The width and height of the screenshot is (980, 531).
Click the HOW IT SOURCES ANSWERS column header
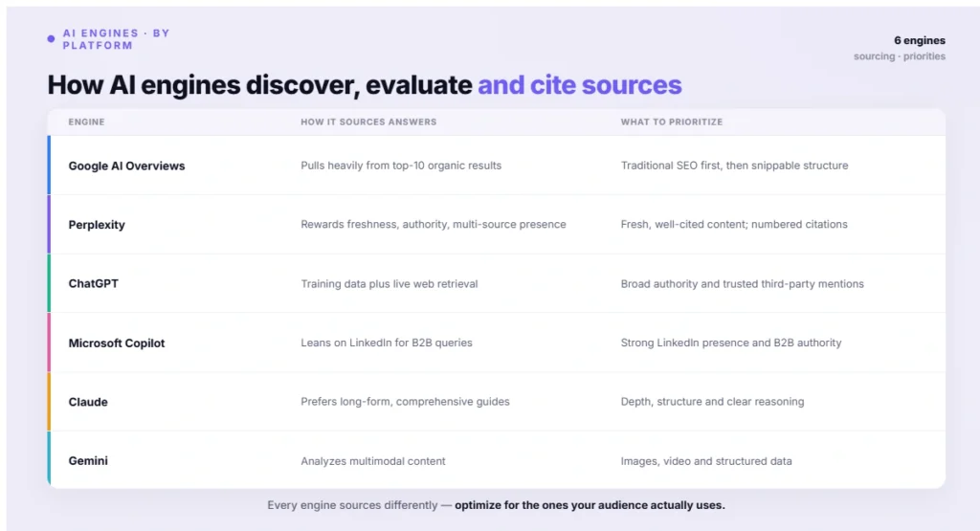[x=368, y=122]
